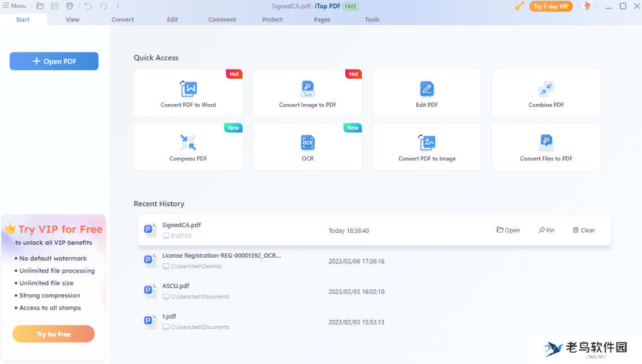This screenshot has width=642, height=364.
Task: Click the Try for Free button
Action: click(x=54, y=334)
